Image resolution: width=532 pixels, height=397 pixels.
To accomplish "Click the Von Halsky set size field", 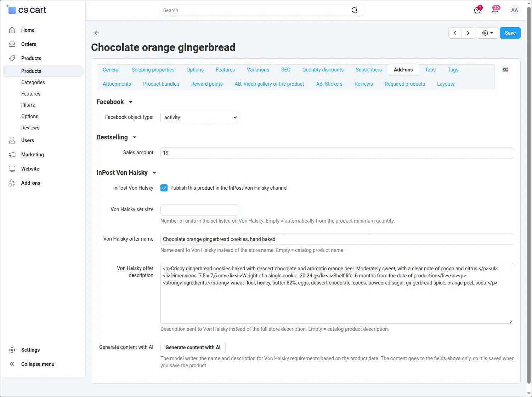I will [199, 210].
